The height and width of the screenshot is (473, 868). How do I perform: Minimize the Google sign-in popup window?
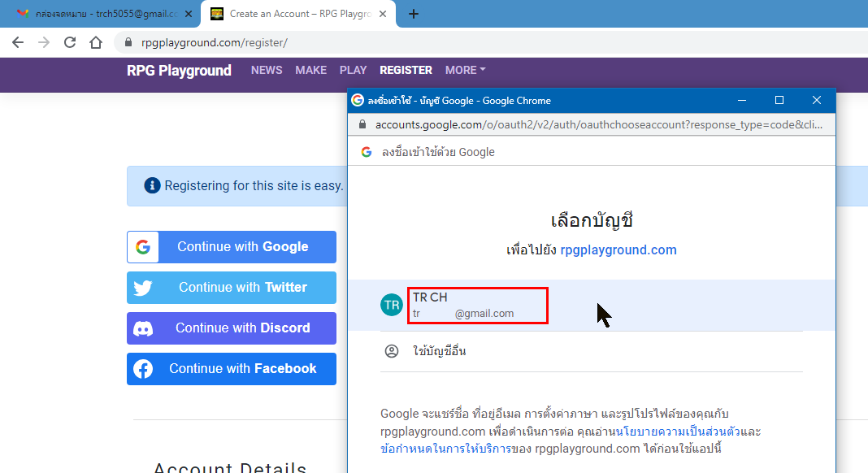[x=742, y=100]
